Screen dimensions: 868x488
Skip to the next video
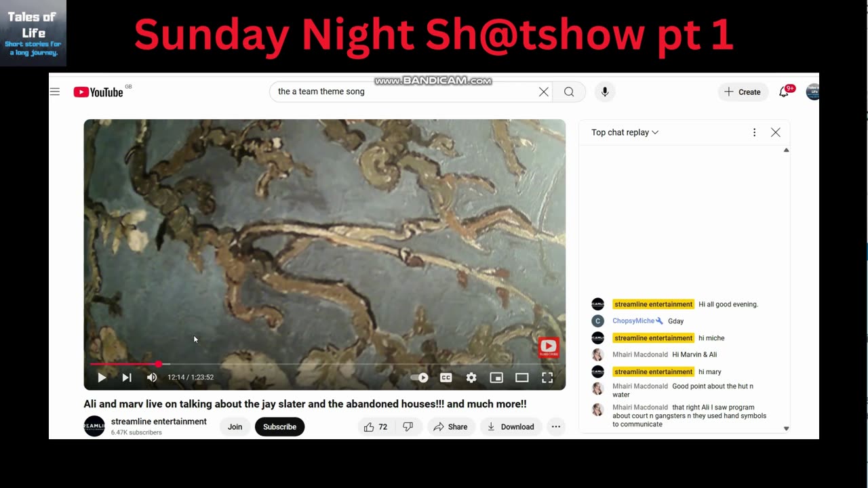click(127, 378)
